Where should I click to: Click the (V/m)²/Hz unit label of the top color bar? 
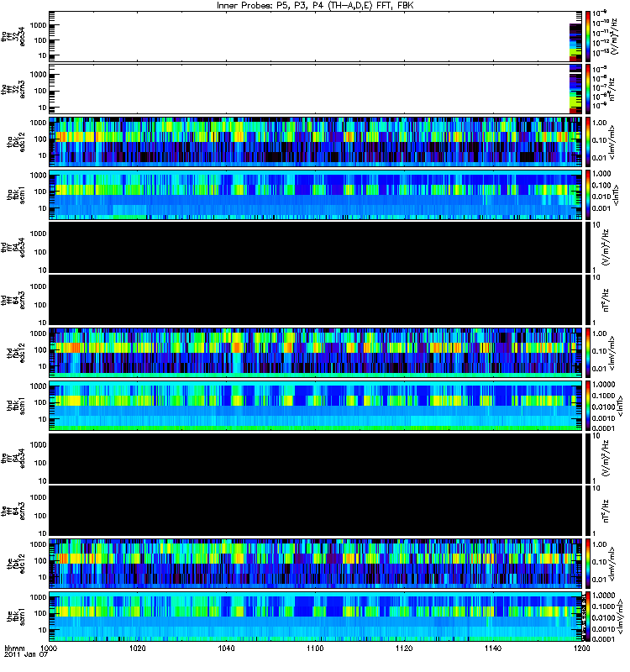click(614, 36)
